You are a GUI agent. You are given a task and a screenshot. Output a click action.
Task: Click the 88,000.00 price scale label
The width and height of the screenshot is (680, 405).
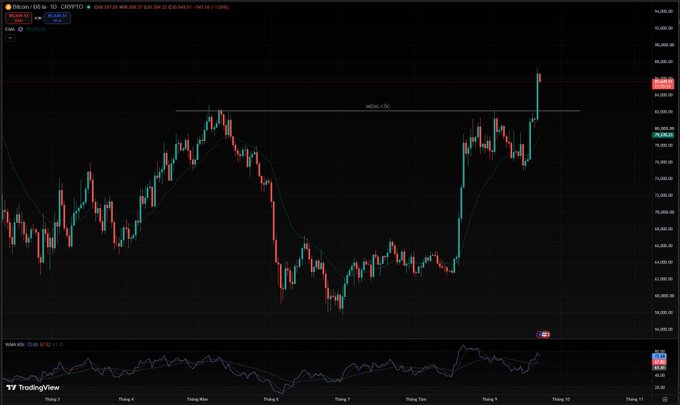coord(664,62)
